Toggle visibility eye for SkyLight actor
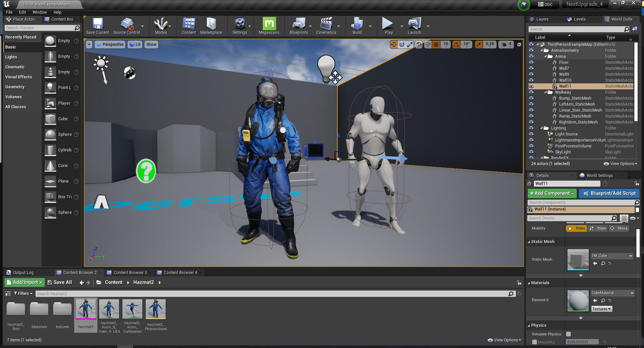 click(x=531, y=152)
